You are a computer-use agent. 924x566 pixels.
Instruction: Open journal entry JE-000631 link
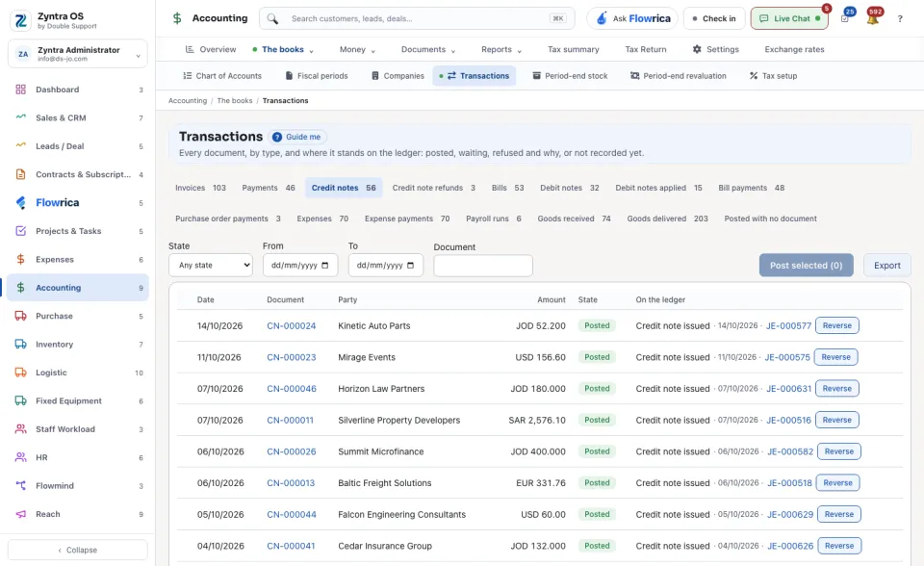(788, 389)
